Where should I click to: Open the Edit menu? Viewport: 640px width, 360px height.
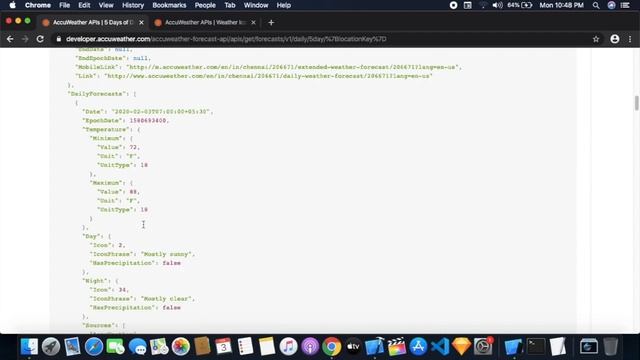[x=84, y=5]
